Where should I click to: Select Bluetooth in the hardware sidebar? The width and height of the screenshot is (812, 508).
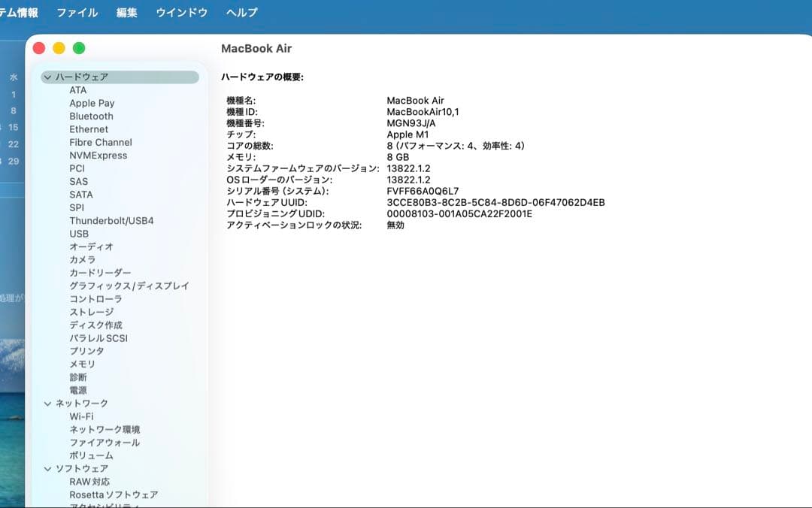90,116
